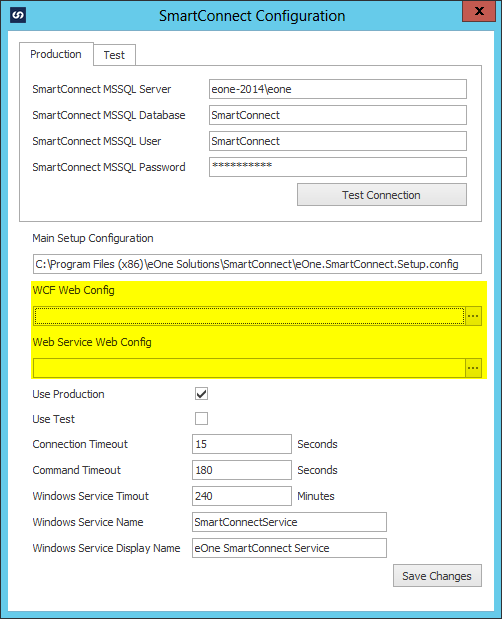Edit the Command Timeout value

point(242,470)
